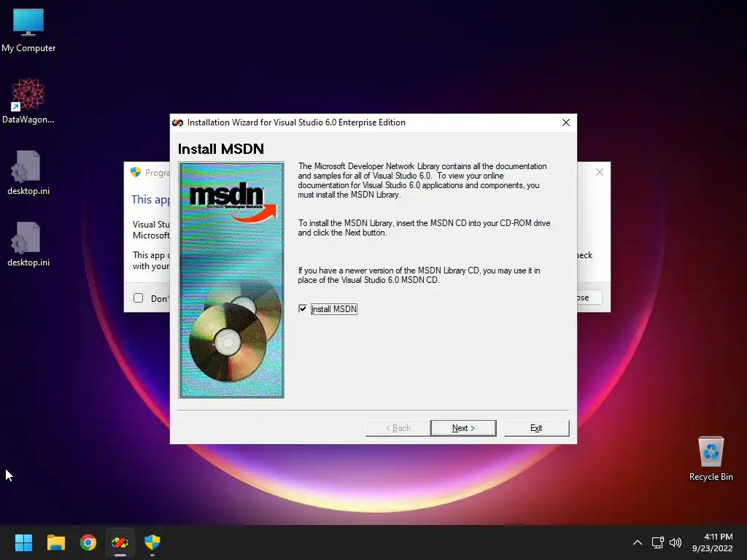This screenshot has height=560, width=747.
Task: Toggle the "Don't" checkbox in Program Compatibility window
Action: click(138, 298)
